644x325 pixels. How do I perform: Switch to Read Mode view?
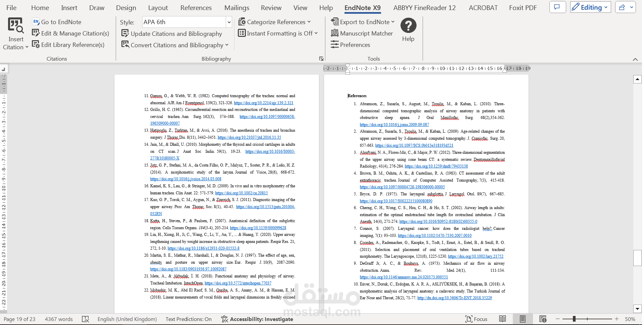(x=502, y=319)
